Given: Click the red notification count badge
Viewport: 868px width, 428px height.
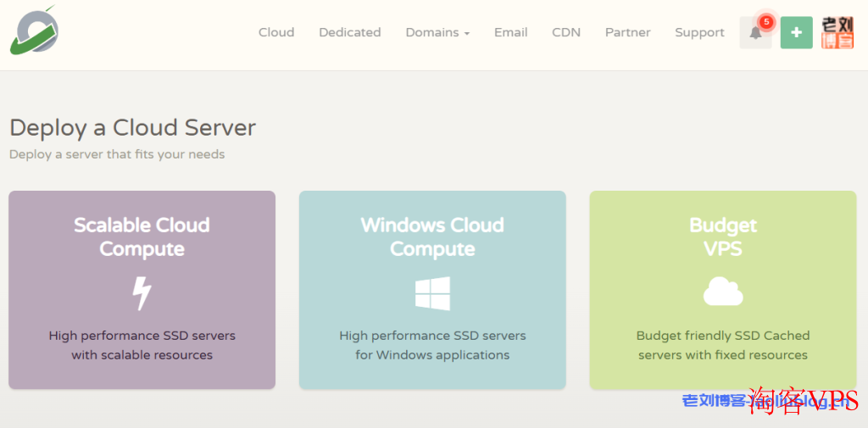Looking at the screenshot, I should (x=766, y=21).
